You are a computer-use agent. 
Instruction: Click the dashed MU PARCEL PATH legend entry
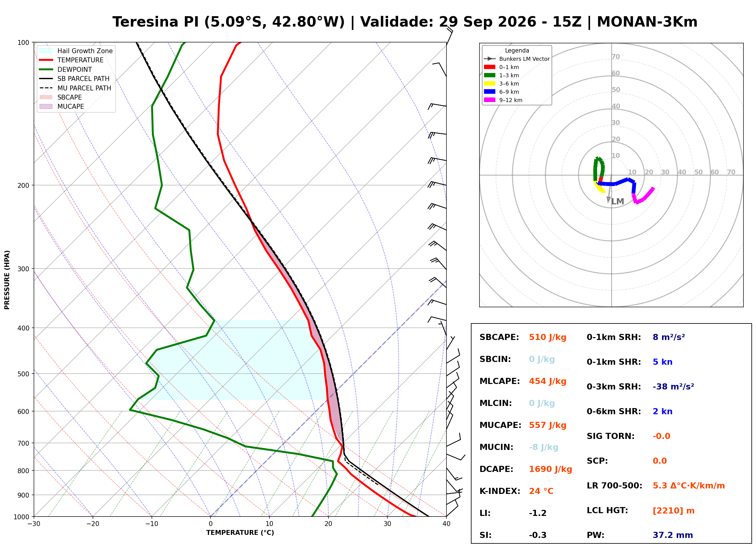pos(75,88)
